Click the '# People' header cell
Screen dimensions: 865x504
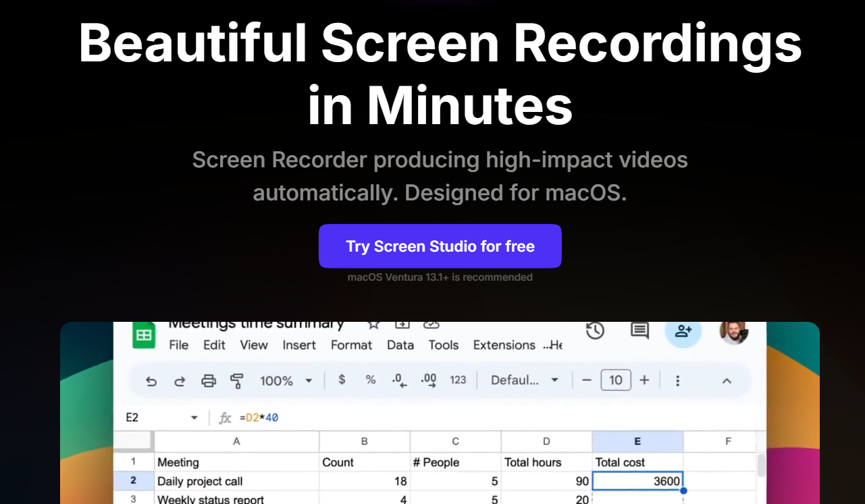tap(456, 462)
